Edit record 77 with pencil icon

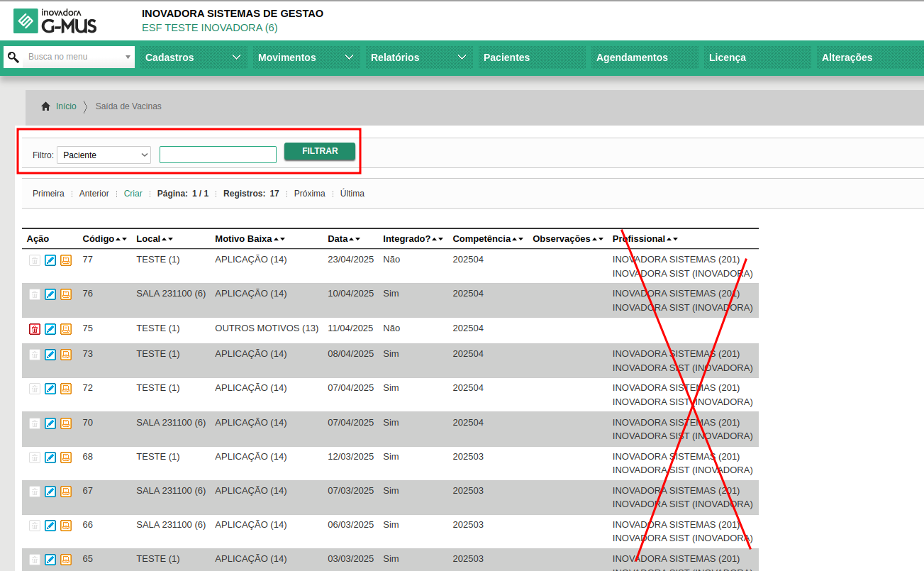pos(50,260)
